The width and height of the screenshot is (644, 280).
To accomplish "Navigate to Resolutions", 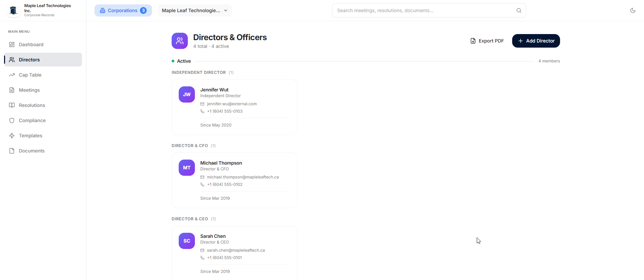I will [x=43, y=105].
